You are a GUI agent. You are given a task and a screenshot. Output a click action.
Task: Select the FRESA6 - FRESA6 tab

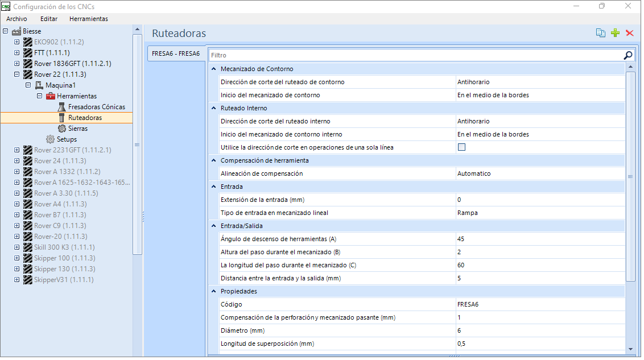point(176,53)
